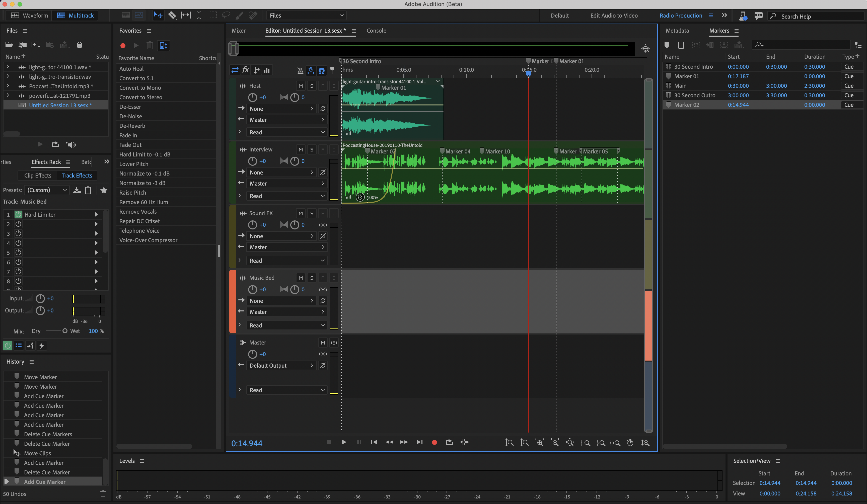The height and width of the screenshot is (504, 867).
Task: Click the metronome icon in the editor
Action: (x=300, y=70)
